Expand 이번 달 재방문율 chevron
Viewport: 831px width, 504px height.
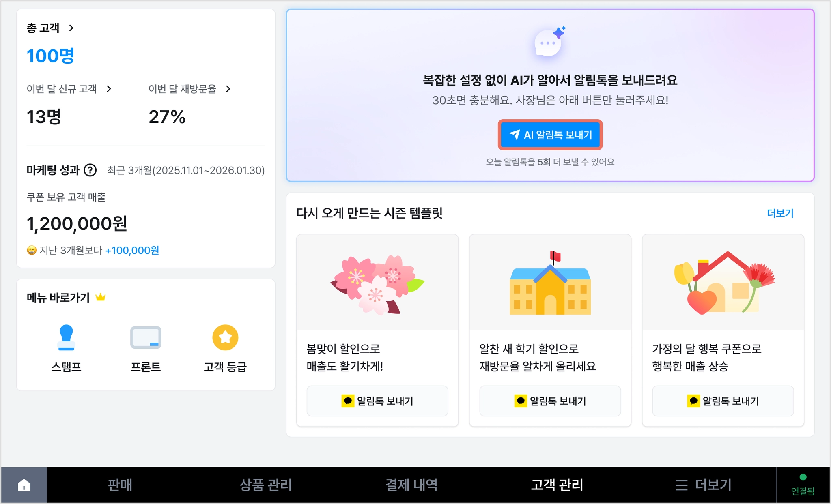pos(228,89)
